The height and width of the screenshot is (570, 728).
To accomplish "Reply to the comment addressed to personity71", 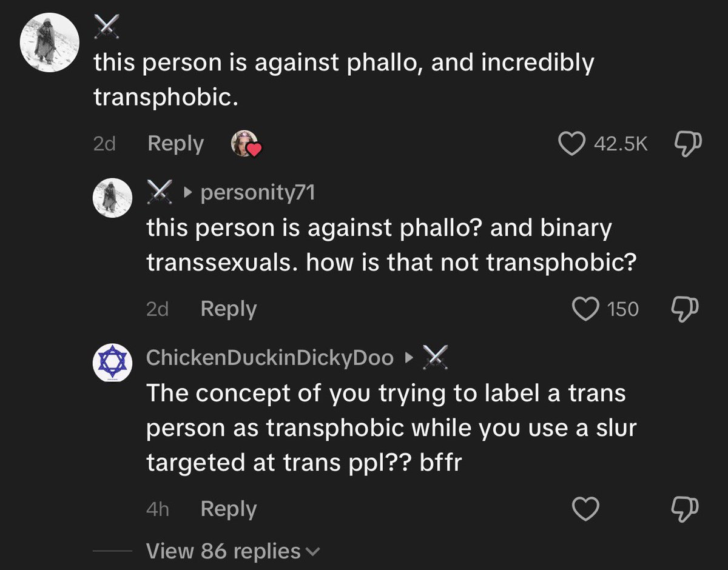I will pyautogui.click(x=228, y=309).
